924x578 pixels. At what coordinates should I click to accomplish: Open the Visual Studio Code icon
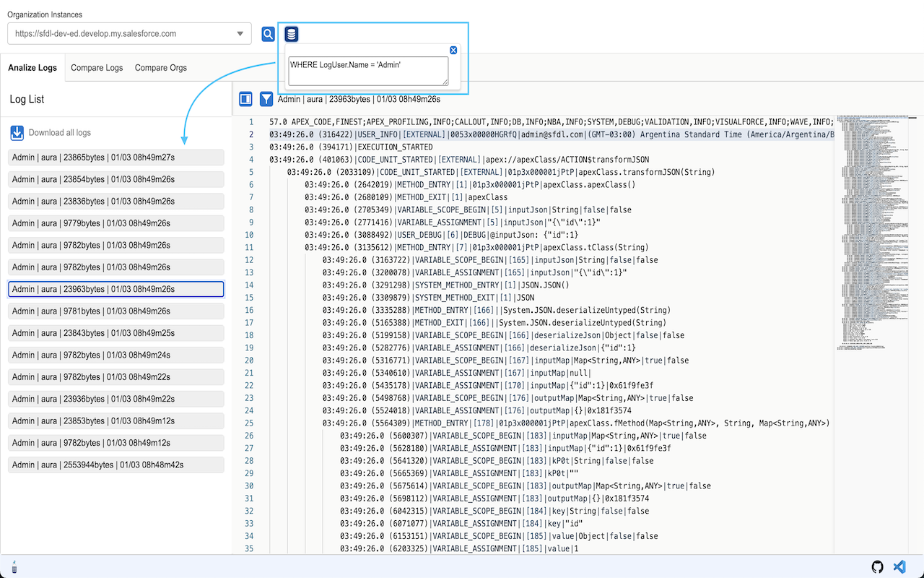(x=899, y=567)
